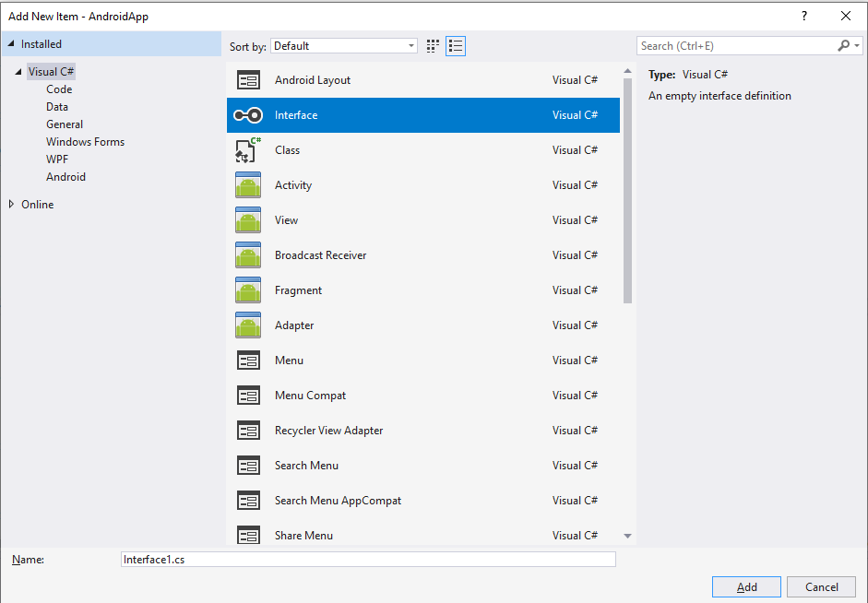Choose the Share Menu template name
The width and height of the screenshot is (868, 603).
click(x=303, y=536)
